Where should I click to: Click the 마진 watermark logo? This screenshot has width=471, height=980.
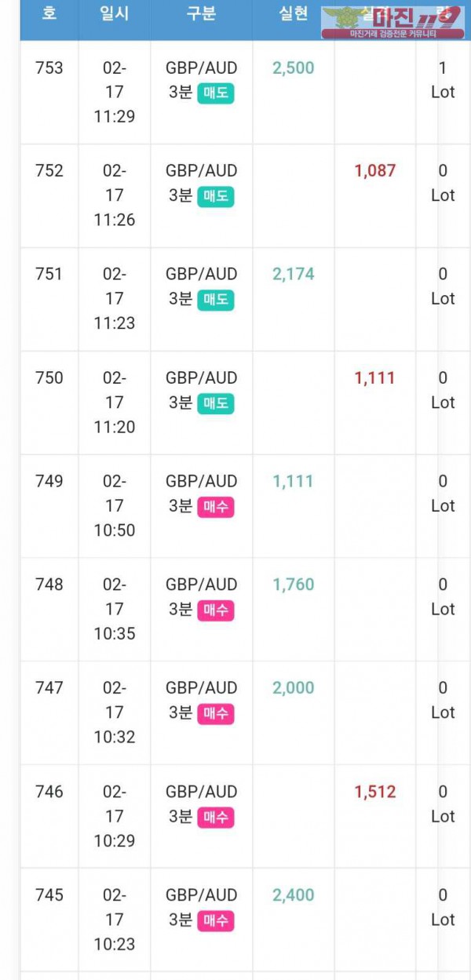pyautogui.click(x=392, y=21)
